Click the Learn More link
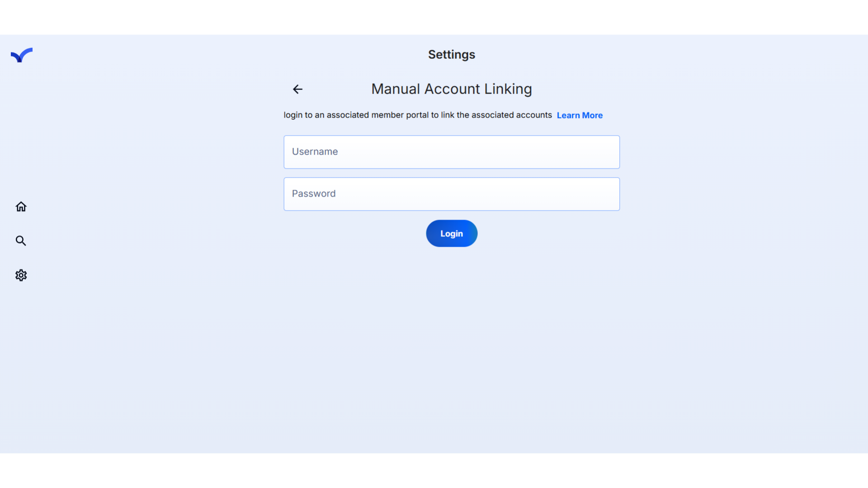The image size is (868, 488). pyautogui.click(x=580, y=115)
